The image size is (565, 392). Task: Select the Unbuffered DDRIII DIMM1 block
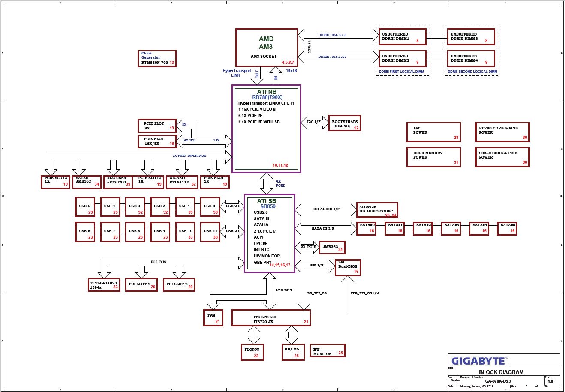[x=402, y=36]
